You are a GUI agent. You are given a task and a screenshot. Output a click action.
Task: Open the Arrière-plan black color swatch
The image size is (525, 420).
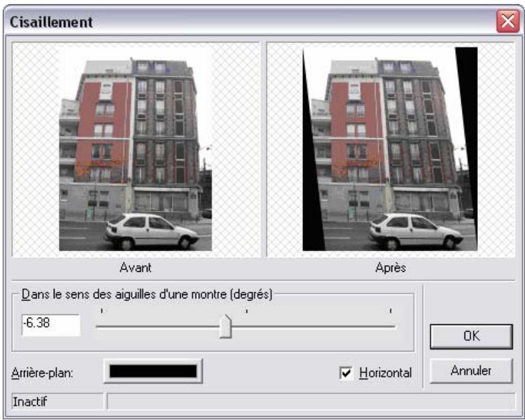pyautogui.click(x=153, y=371)
